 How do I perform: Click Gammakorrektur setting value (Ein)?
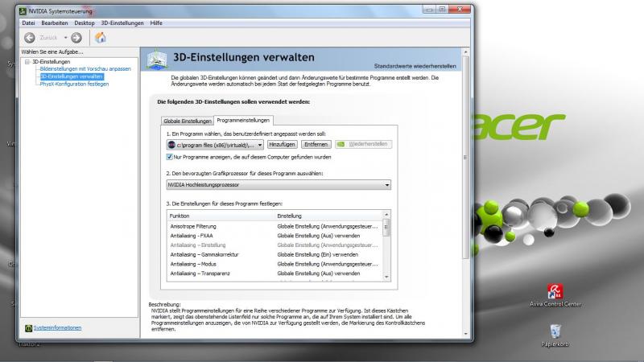pos(318,255)
